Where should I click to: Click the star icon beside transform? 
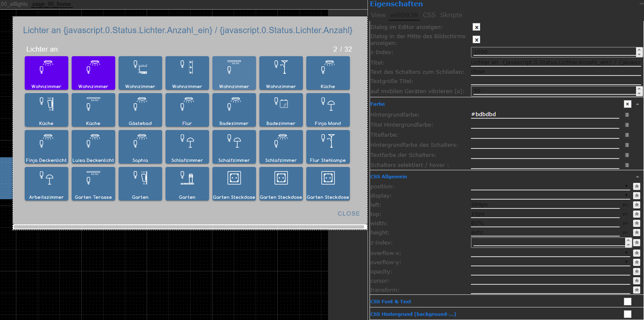coord(637,290)
